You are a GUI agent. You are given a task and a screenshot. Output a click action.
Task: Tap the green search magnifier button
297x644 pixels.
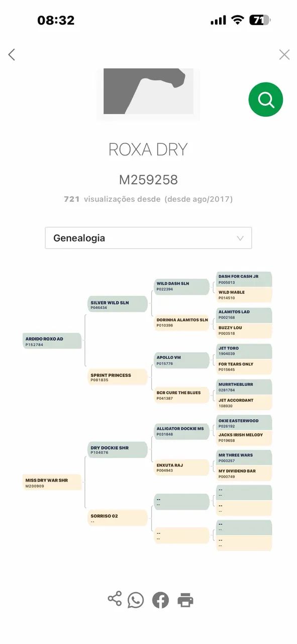point(265,100)
